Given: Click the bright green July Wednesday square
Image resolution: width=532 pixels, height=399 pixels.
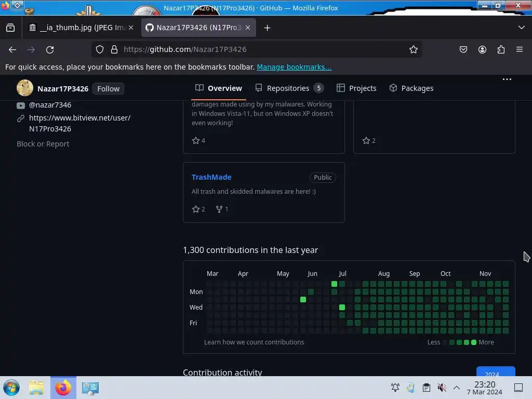Looking at the screenshot, I should 342,307.
